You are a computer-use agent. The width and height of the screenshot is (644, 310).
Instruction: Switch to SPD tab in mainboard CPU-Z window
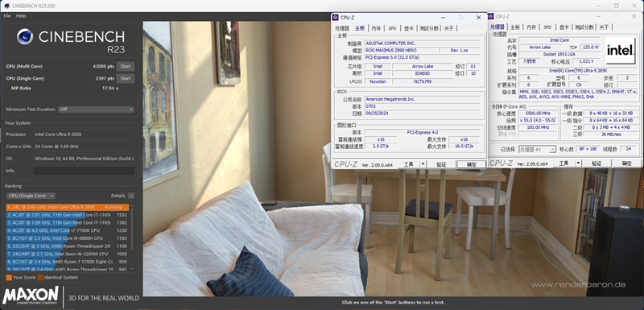[392, 28]
